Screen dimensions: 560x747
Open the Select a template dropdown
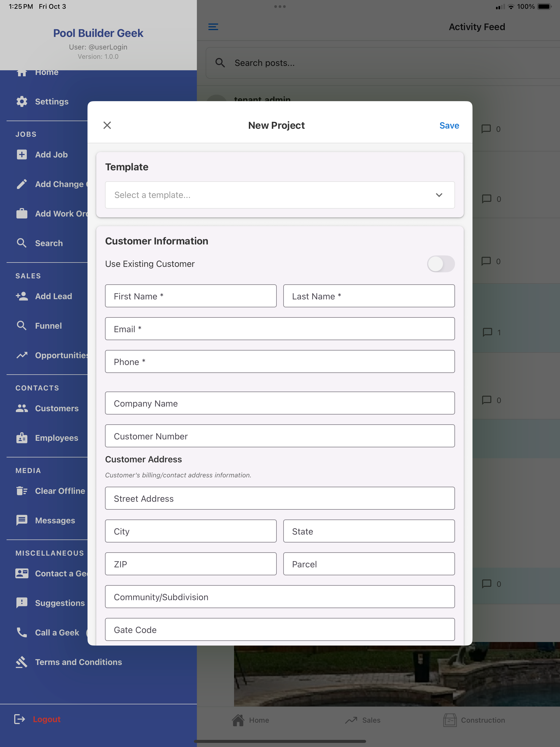click(x=280, y=195)
